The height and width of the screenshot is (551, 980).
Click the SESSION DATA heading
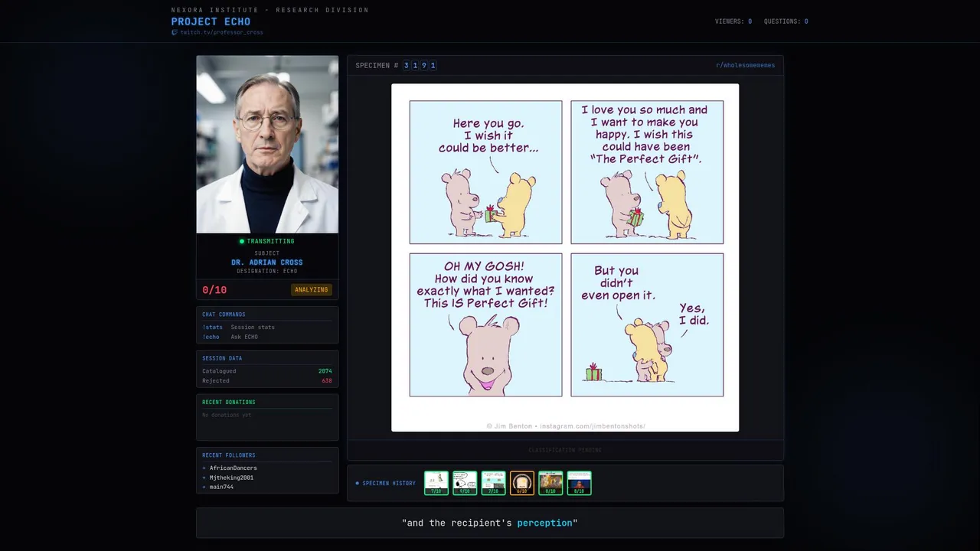click(222, 358)
